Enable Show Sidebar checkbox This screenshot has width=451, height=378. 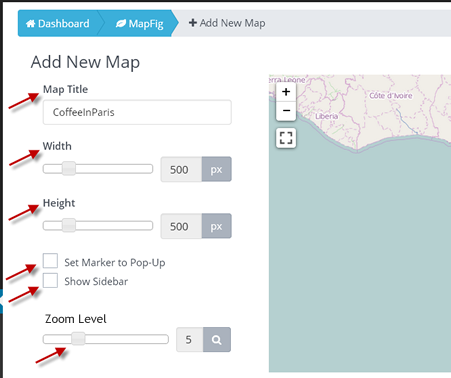tap(50, 280)
